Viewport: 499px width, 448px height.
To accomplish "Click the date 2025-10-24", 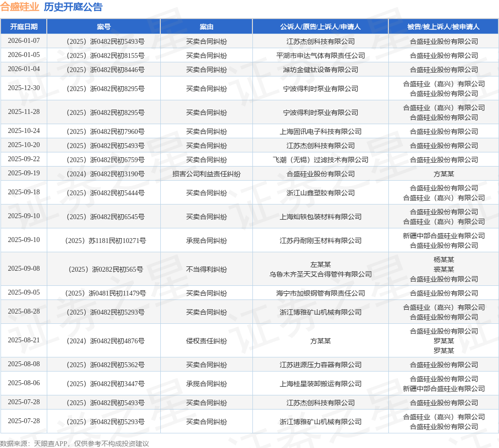I will click(x=24, y=131).
